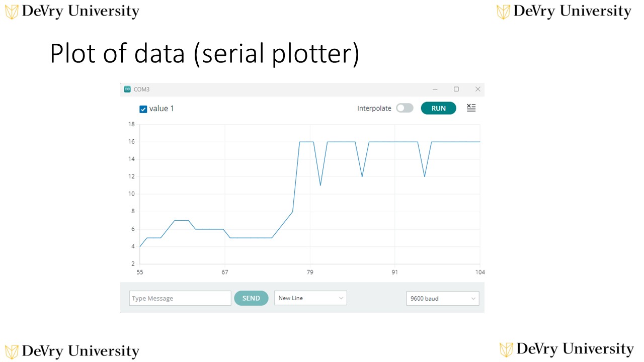Expand baud dropdown chevron arrow
The width and height of the screenshot is (644, 362).
(473, 299)
